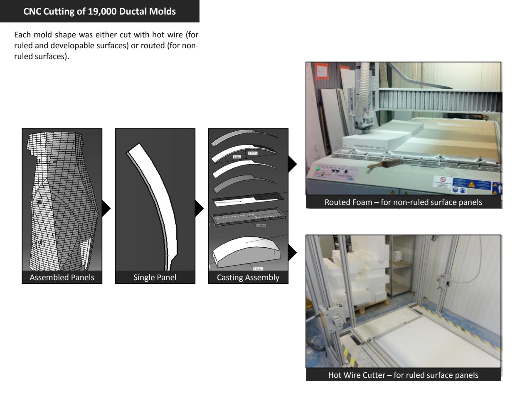Select the "Casting Assembly" caption
The width and height of the screenshot is (532, 399).
(x=248, y=277)
